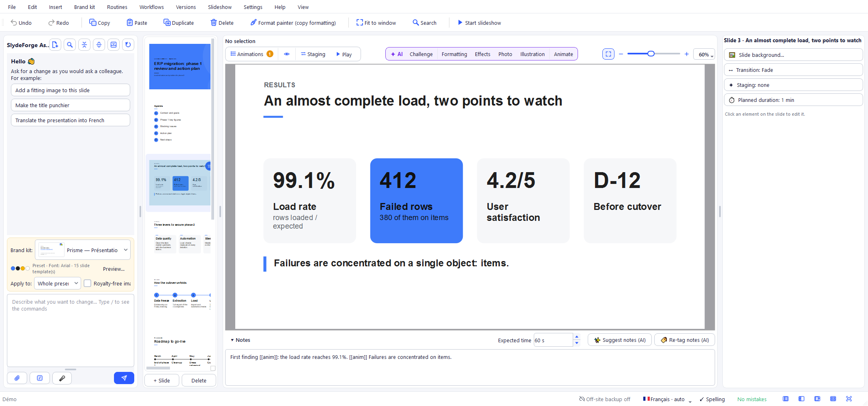
Task: Toggle the eye preview icon next to Animations
Action: (287, 54)
